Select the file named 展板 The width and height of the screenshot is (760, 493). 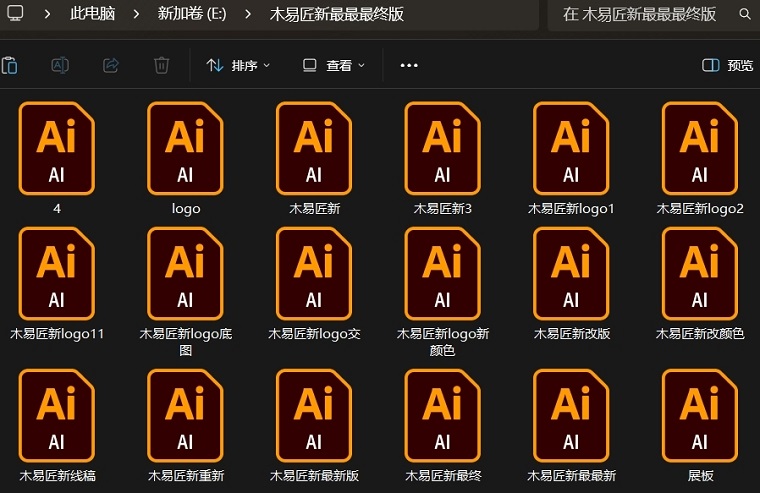[700, 416]
